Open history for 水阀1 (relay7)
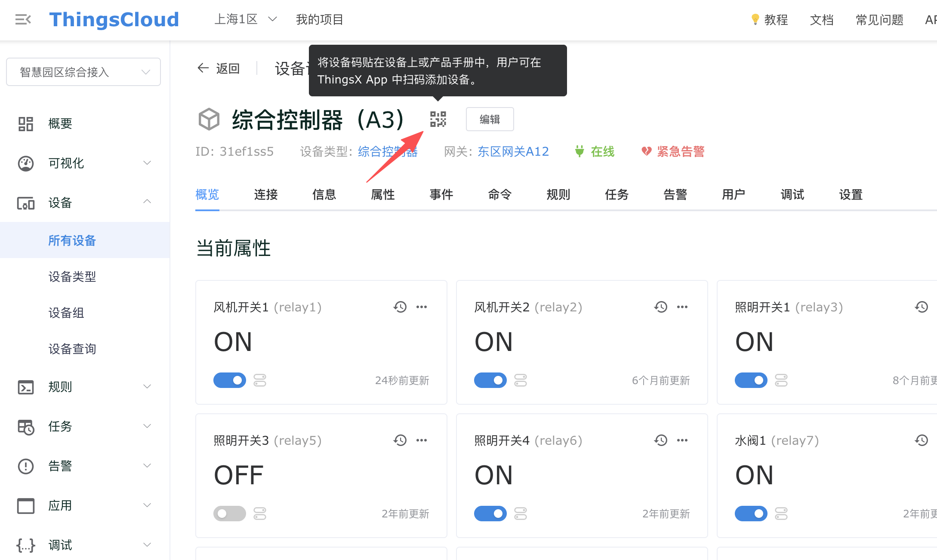This screenshot has height=560, width=937. coord(922,440)
